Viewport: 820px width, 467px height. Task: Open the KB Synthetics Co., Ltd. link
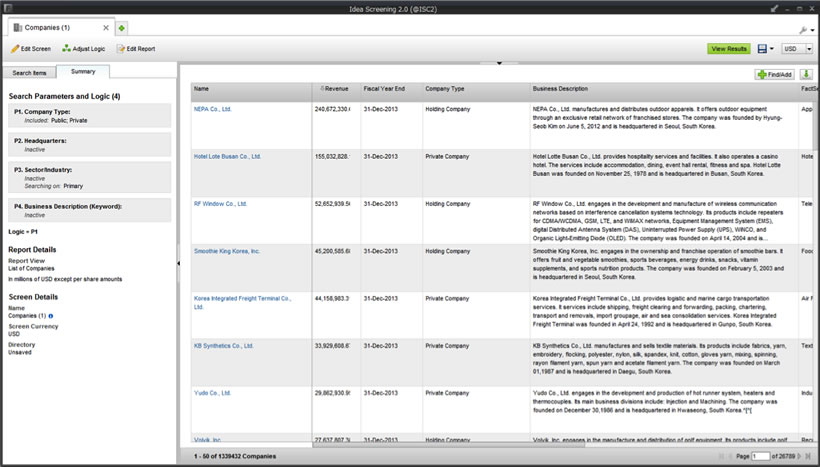[x=223, y=346]
